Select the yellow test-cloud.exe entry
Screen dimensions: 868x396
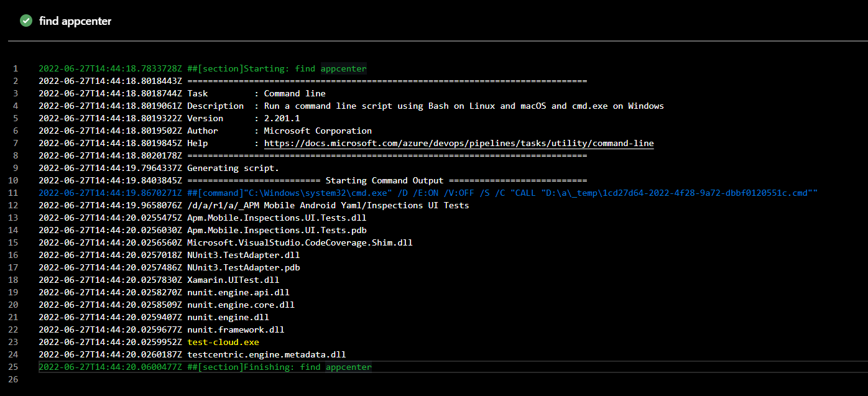pyautogui.click(x=223, y=342)
